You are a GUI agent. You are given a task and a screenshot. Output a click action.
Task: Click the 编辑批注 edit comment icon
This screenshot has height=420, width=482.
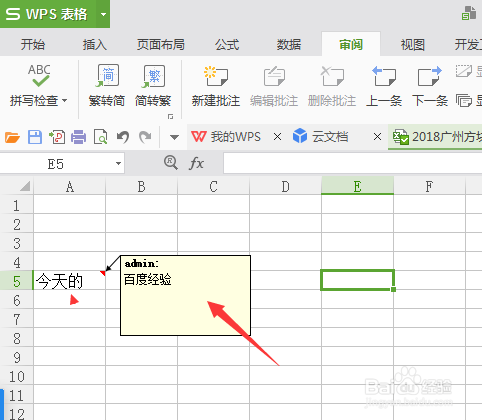(274, 76)
